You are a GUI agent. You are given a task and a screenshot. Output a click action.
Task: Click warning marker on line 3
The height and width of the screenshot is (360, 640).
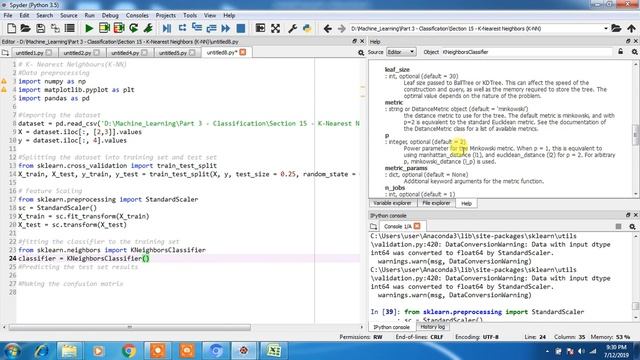4,81
